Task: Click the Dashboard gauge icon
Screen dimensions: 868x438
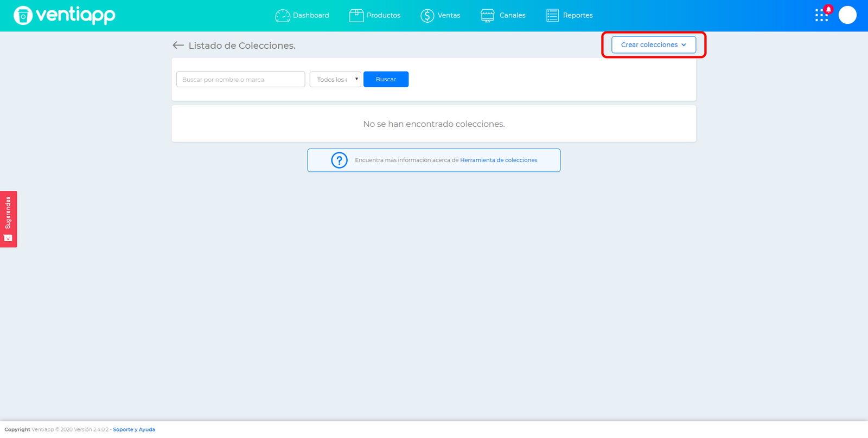Action: point(283,16)
